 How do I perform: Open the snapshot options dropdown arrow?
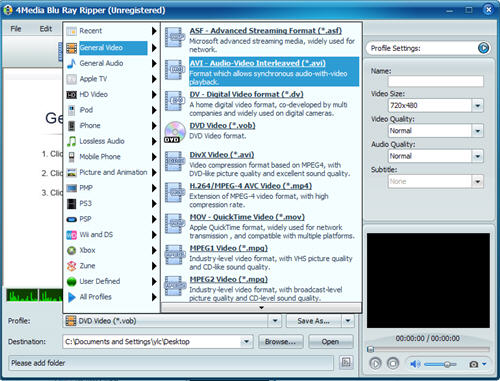pyautogui.click(x=484, y=364)
